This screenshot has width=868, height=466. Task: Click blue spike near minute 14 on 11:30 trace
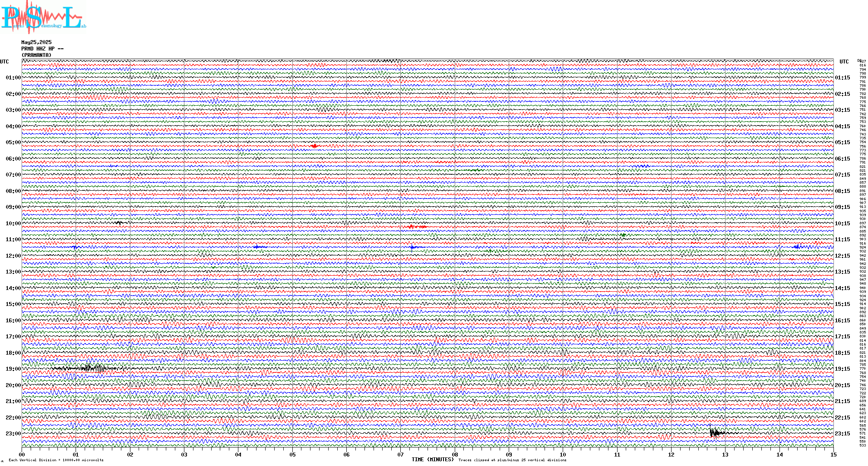click(x=798, y=246)
